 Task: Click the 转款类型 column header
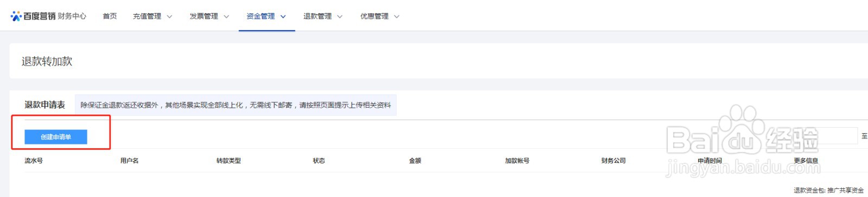point(228,161)
